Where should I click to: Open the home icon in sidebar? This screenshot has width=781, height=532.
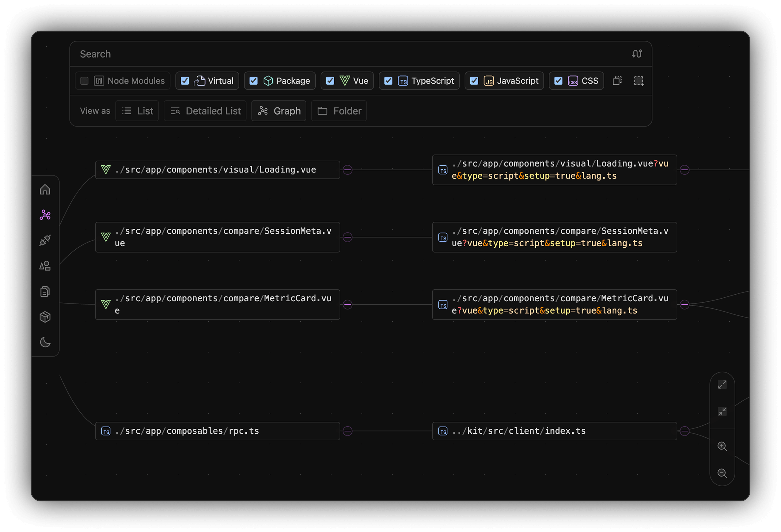(x=45, y=190)
